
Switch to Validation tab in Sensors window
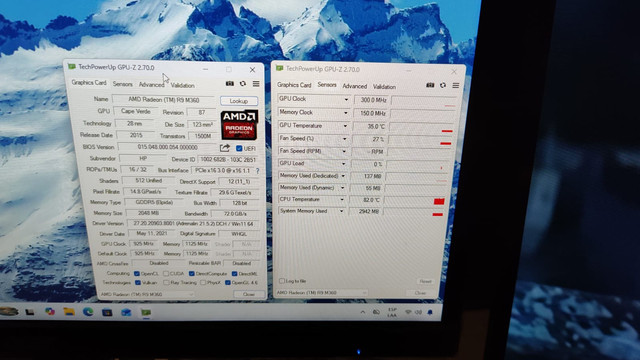pos(384,87)
